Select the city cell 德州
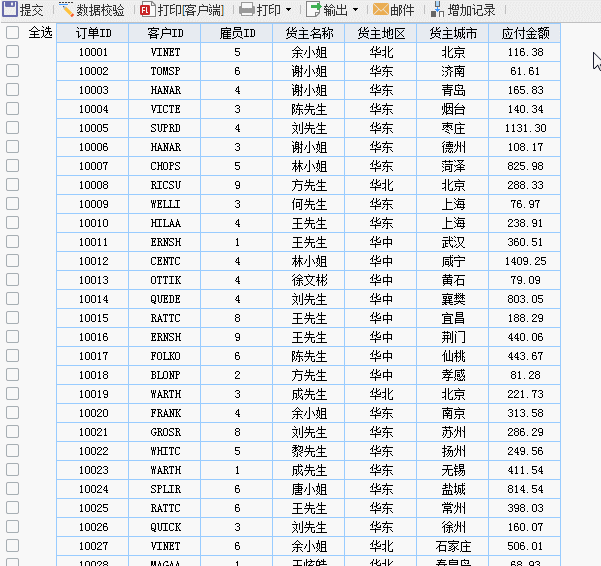This screenshot has width=601, height=566. [x=453, y=147]
